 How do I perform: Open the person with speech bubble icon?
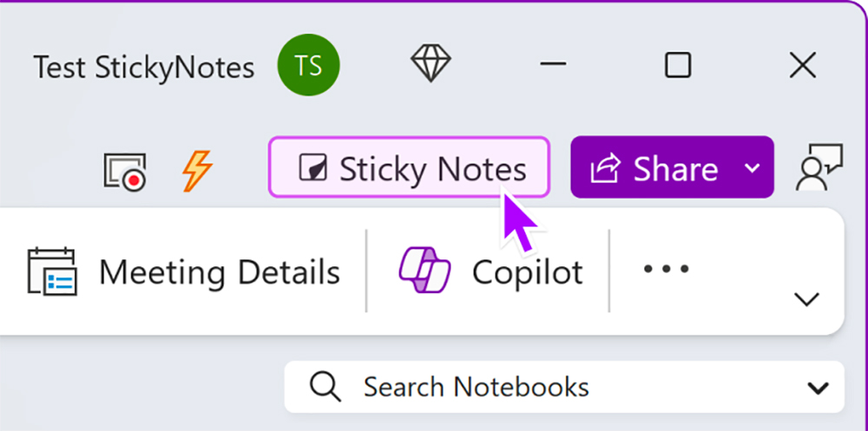click(819, 167)
